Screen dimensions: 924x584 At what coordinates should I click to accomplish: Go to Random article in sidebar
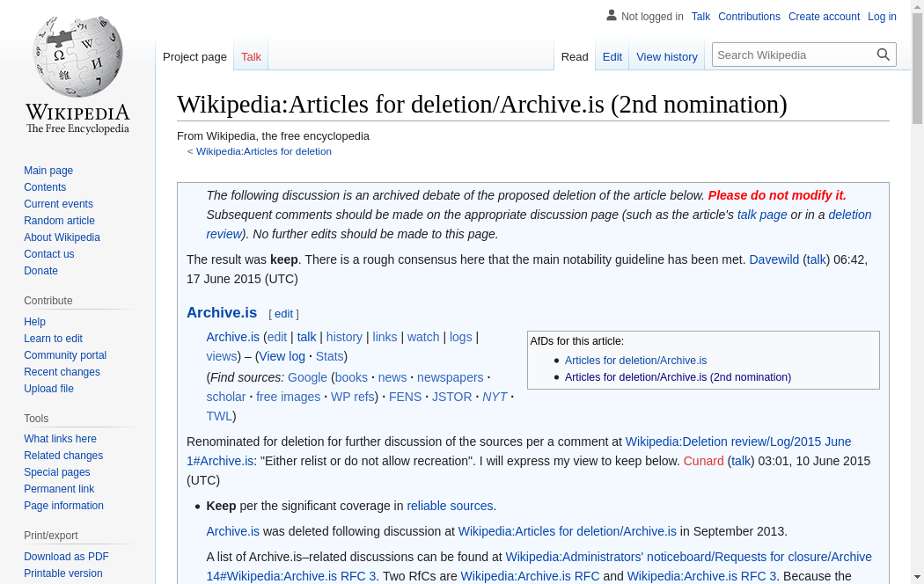(x=59, y=221)
